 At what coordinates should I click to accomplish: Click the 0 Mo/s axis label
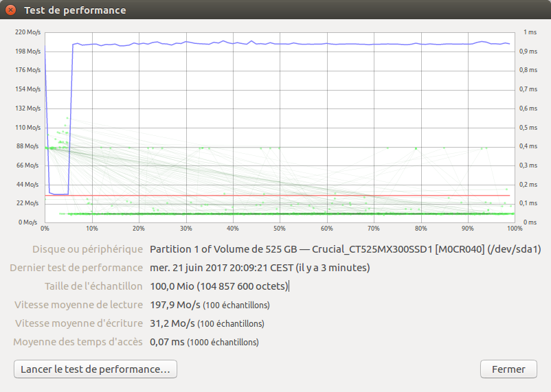[27, 222]
